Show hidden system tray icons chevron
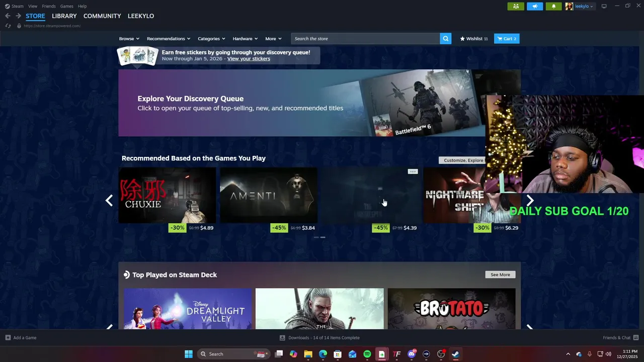644x362 pixels. click(x=568, y=354)
